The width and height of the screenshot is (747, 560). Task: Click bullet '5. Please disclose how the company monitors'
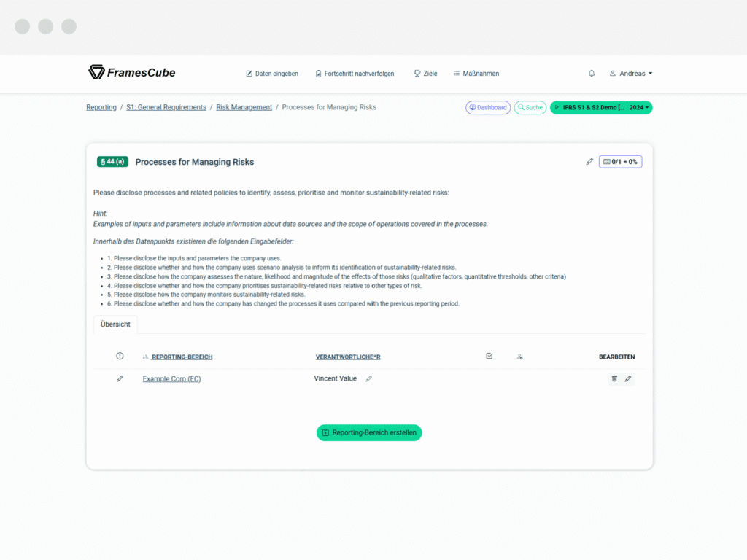(x=206, y=295)
